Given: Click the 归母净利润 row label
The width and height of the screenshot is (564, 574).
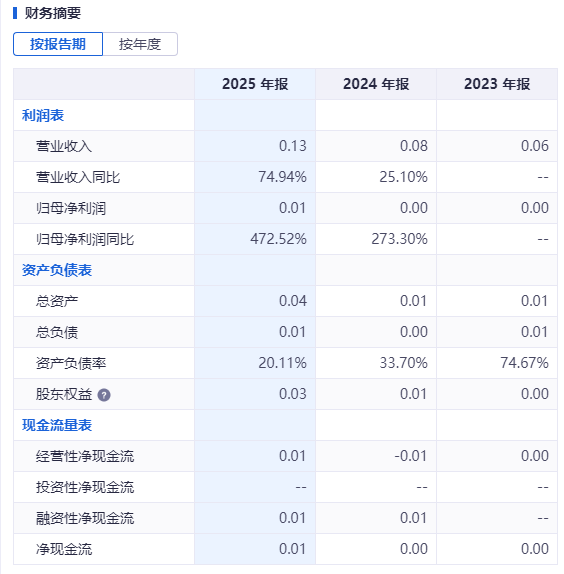Looking at the screenshot, I should click(x=71, y=208).
